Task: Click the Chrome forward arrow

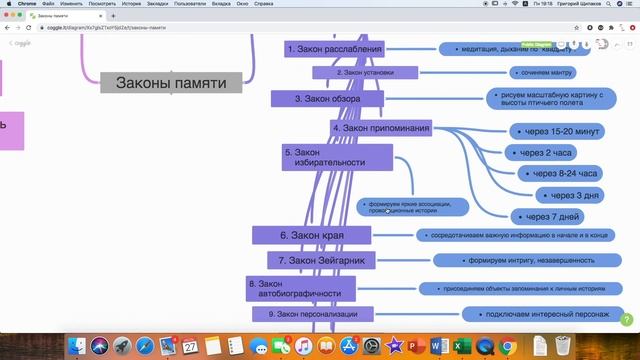Action: click(x=18, y=28)
